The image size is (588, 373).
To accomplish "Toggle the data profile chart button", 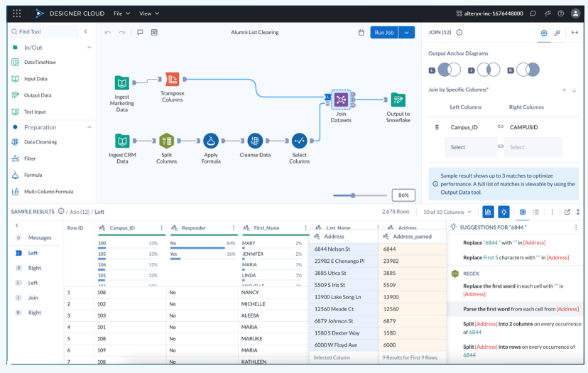I will coord(488,212).
